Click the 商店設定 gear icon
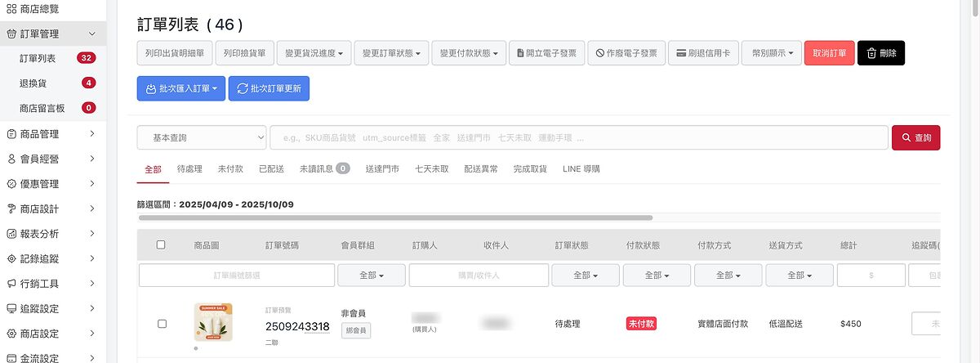 coord(11,334)
